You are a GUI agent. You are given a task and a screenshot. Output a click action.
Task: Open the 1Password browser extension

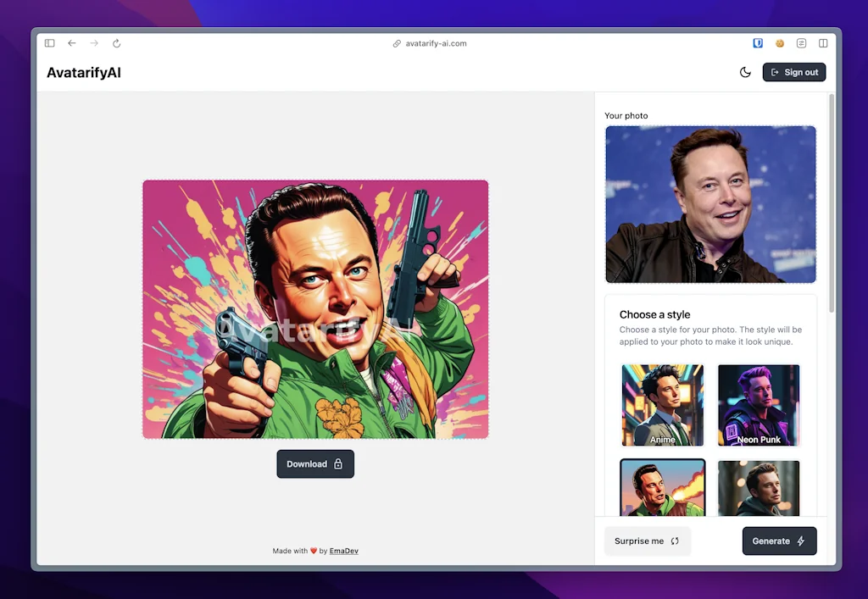pos(756,43)
